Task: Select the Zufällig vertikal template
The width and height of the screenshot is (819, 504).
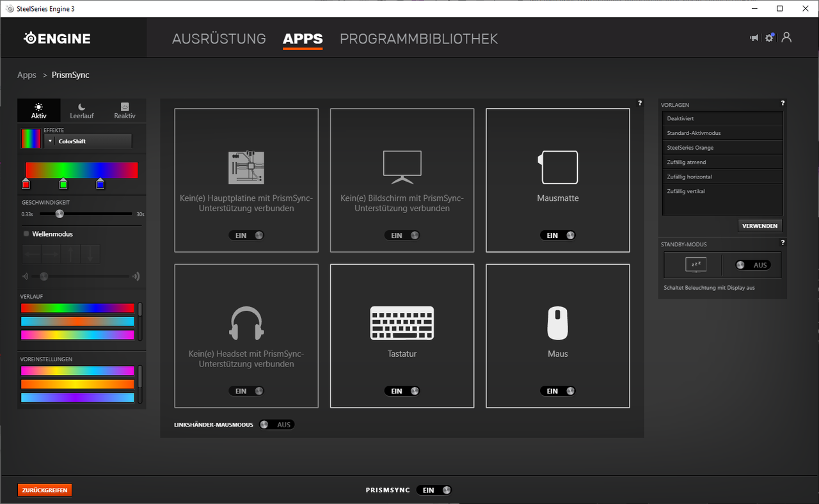Action: click(x=722, y=191)
